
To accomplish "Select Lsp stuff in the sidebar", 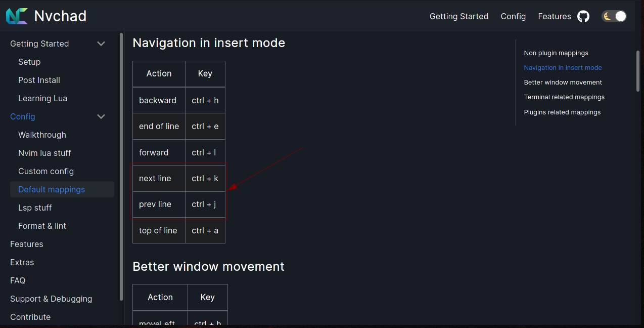I will click(x=35, y=208).
